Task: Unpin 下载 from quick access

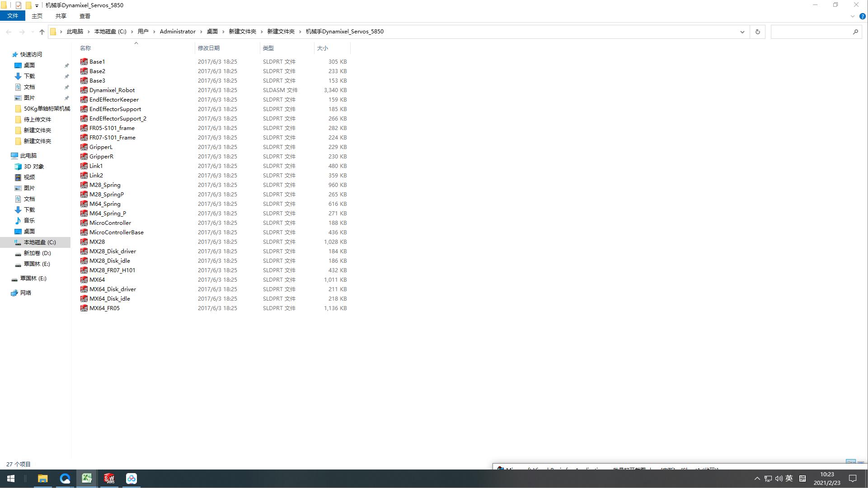Action: 66,76
